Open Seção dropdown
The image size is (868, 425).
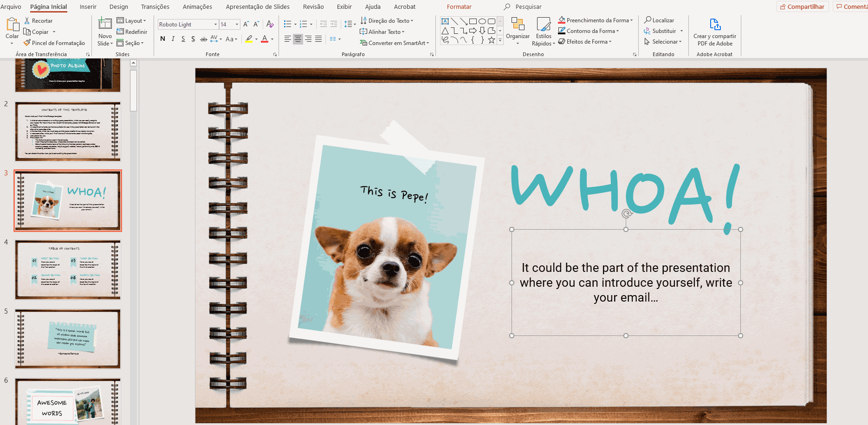pyautogui.click(x=130, y=43)
